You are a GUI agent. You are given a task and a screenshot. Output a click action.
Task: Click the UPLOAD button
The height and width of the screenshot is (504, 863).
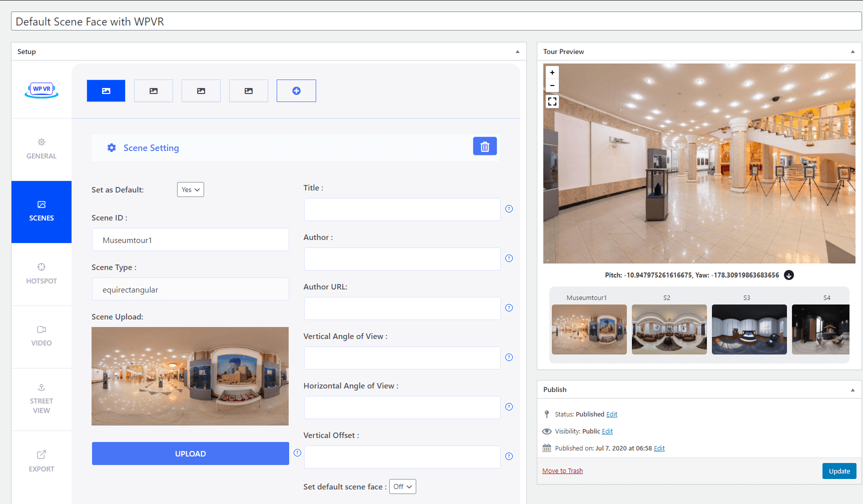coord(191,453)
